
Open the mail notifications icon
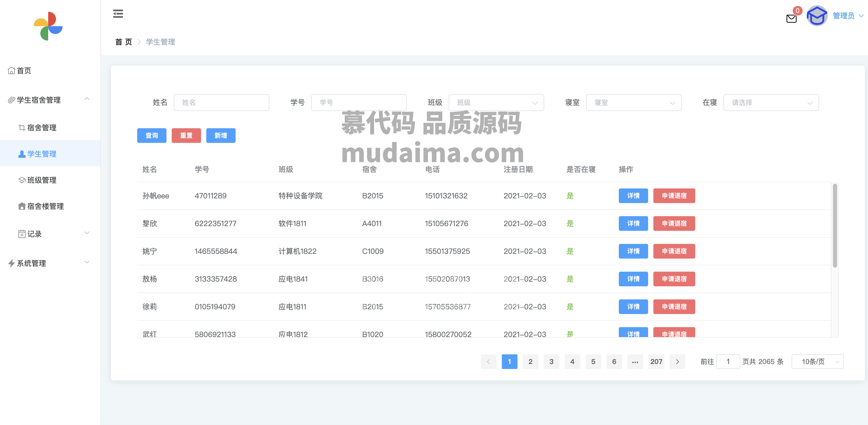click(x=791, y=19)
